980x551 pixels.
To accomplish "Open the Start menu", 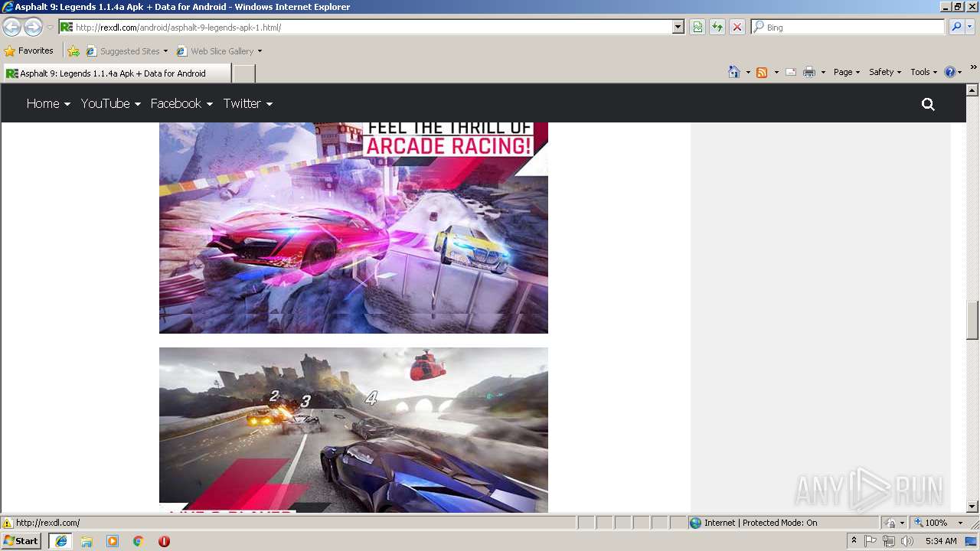I will 21,541.
